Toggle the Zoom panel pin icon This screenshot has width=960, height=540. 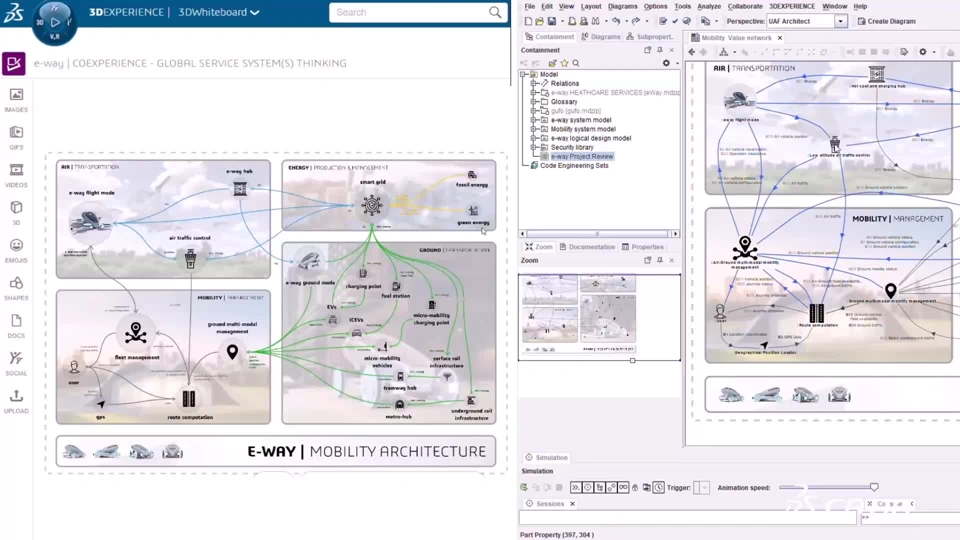[x=660, y=260]
